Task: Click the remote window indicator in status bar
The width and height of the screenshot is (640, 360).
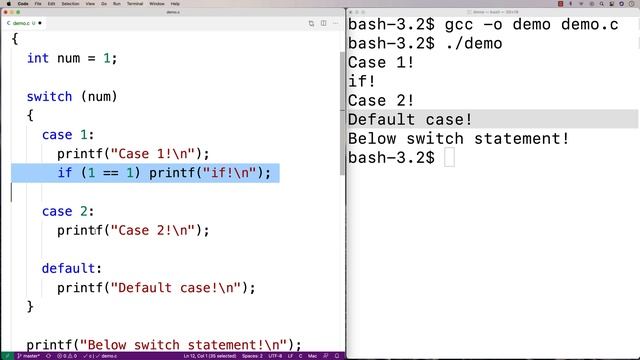Action: click(7, 356)
